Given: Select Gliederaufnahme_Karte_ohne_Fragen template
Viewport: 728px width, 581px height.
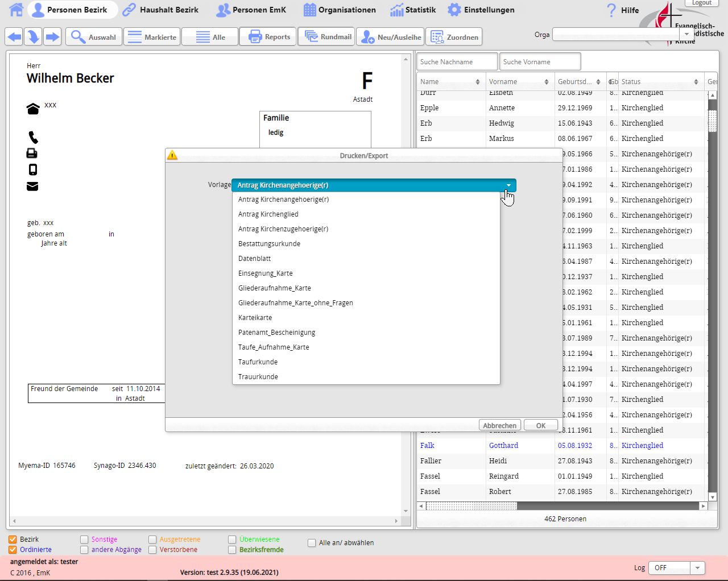Looking at the screenshot, I should [366, 303].
